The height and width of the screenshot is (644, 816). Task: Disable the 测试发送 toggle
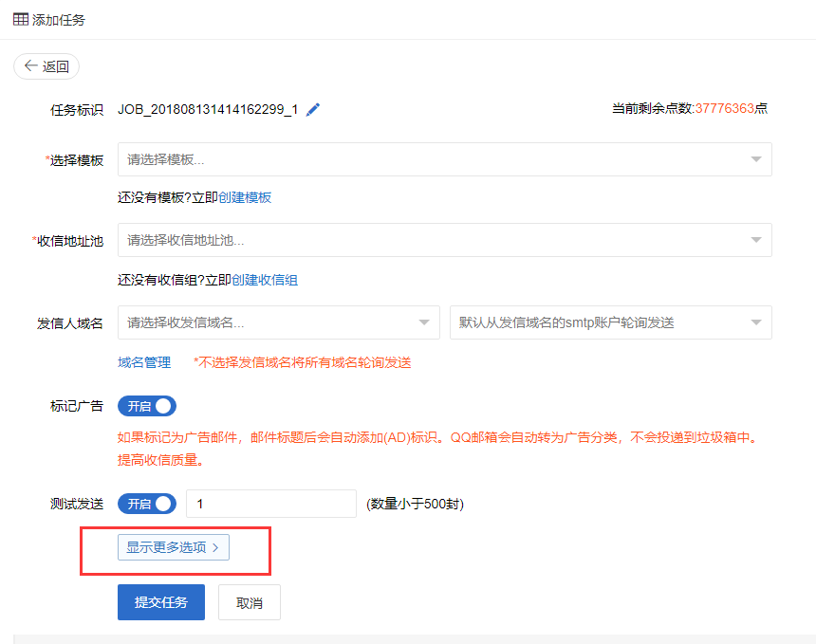tap(147, 504)
